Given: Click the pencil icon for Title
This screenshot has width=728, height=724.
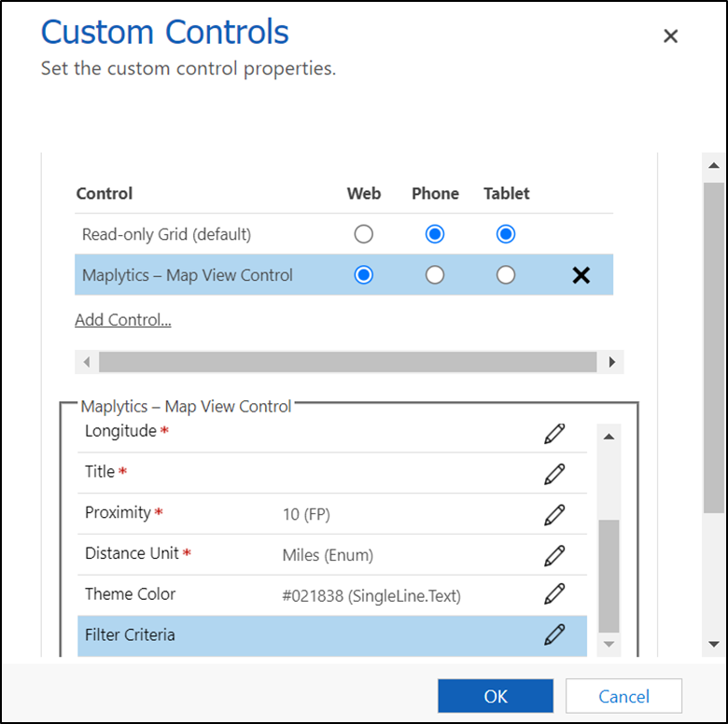Looking at the screenshot, I should [x=554, y=473].
